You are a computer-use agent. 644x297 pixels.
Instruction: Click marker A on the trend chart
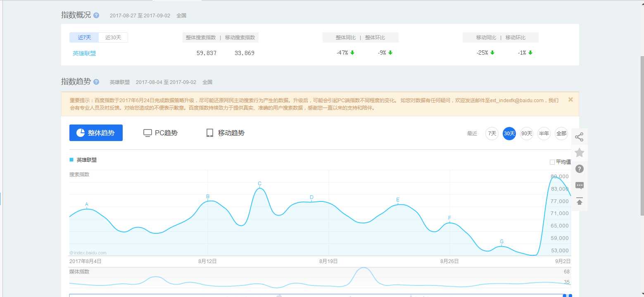87,204
